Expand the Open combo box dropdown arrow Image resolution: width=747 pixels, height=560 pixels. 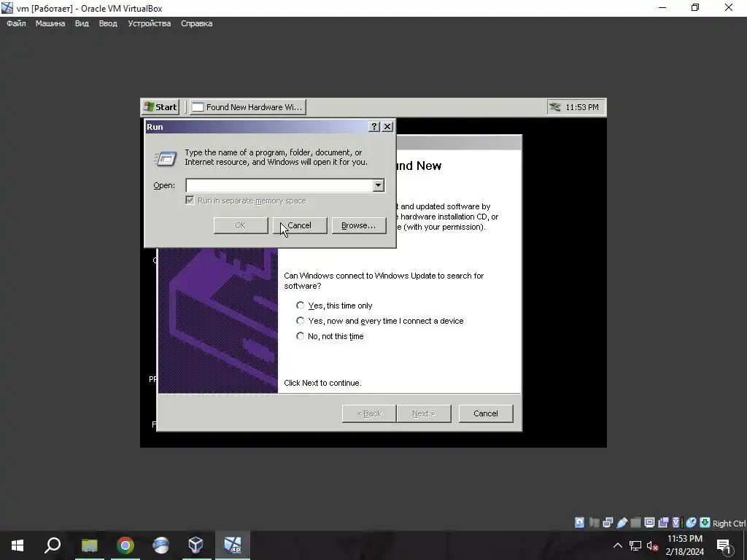[379, 185]
